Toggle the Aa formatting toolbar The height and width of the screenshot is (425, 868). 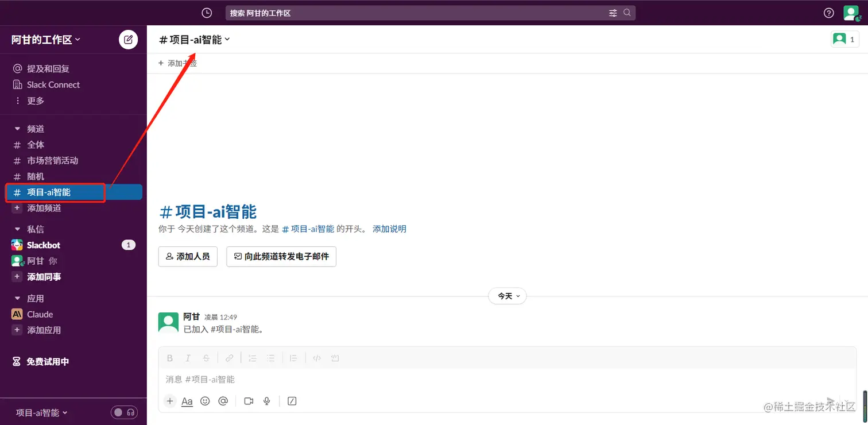[x=187, y=401]
